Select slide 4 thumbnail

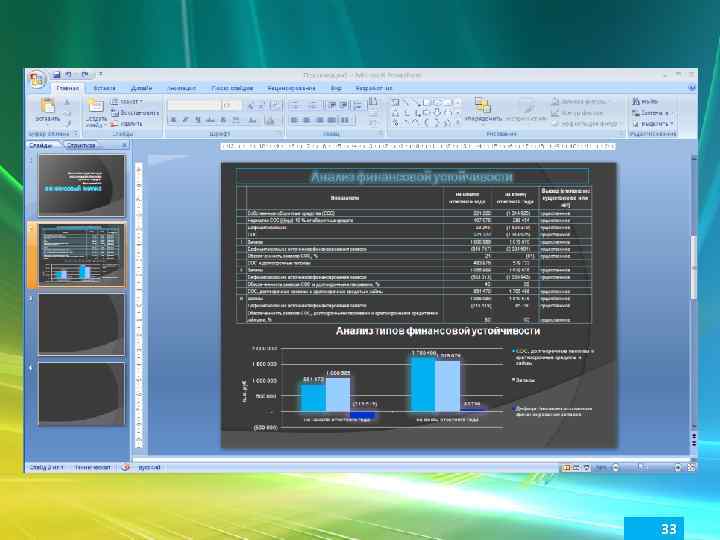click(81, 394)
